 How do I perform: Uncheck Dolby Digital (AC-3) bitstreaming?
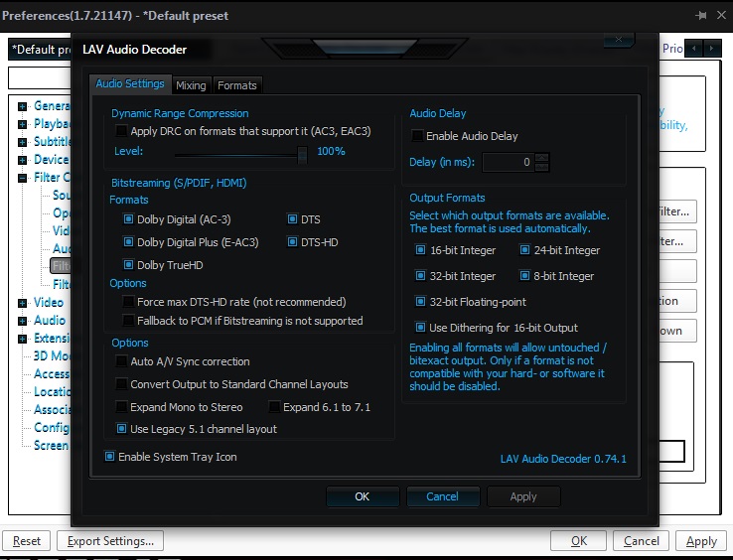click(x=128, y=219)
